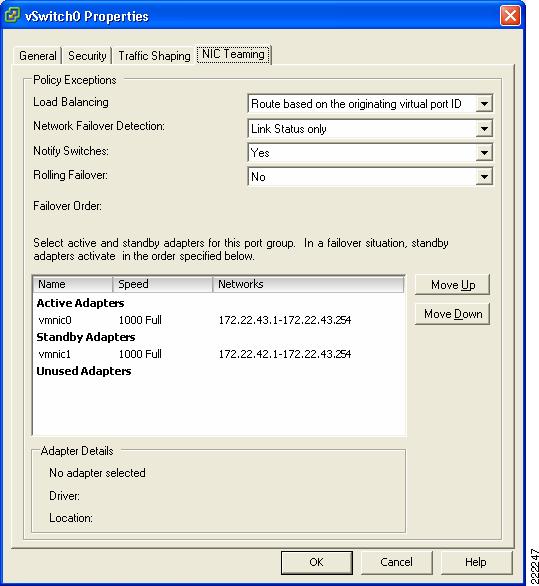Screen dimensions: 539x586
Task: Click the Move Down button
Action: pyautogui.click(x=452, y=314)
